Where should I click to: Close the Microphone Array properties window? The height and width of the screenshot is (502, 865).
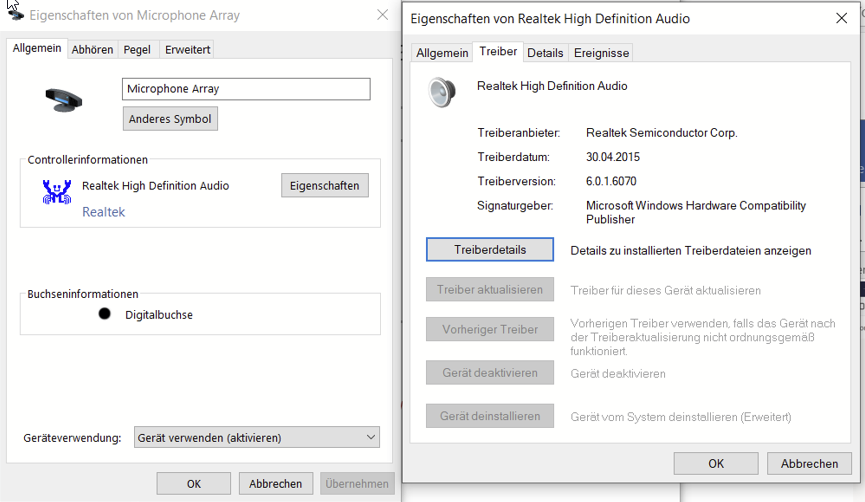coord(382,15)
